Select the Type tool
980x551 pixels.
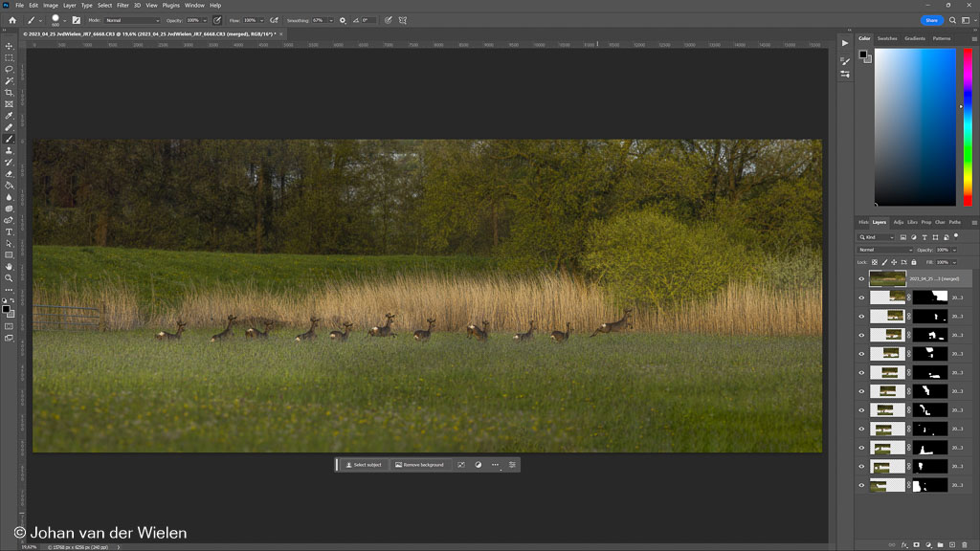click(10, 231)
